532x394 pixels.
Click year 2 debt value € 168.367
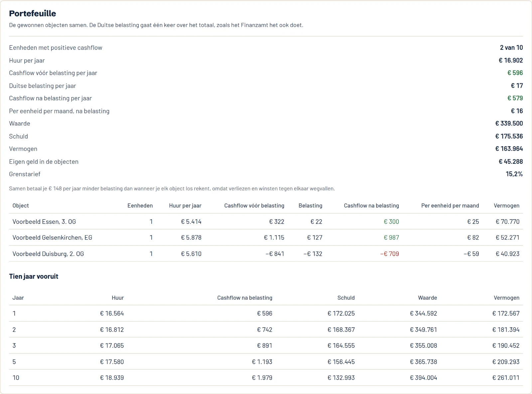[x=341, y=330]
